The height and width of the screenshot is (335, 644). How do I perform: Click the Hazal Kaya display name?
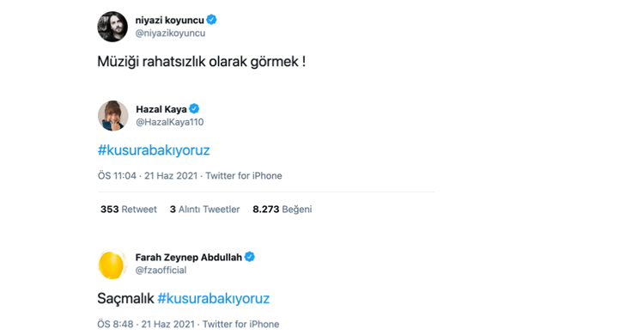(161, 109)
